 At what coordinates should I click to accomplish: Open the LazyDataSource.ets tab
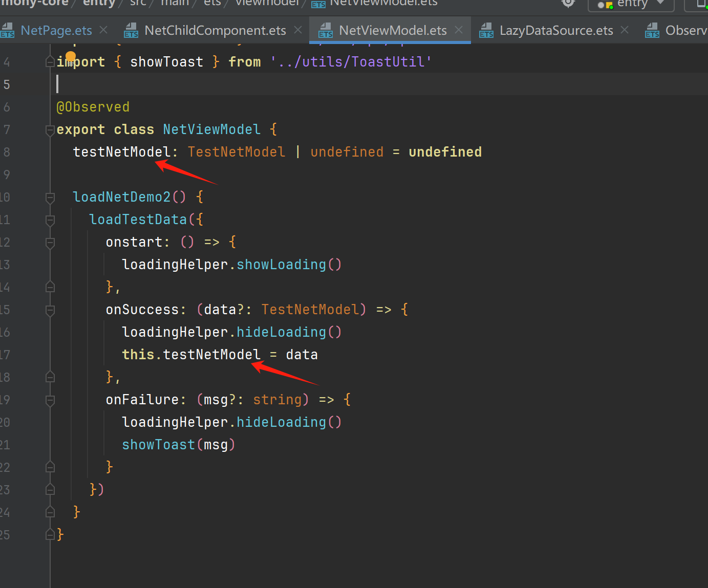point(556,31)
